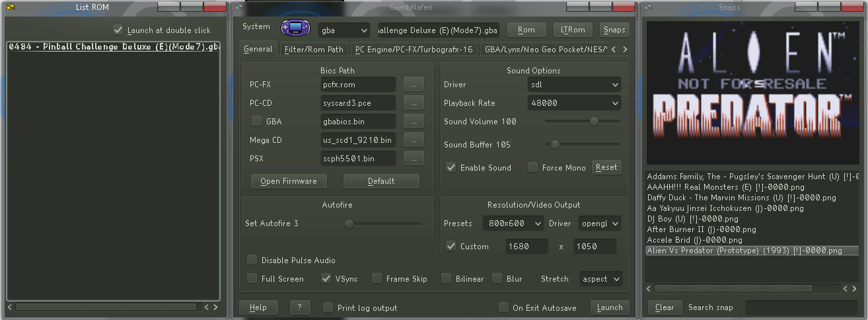
Task: Browse for PC-CD bios file
Action: (414, 103)
